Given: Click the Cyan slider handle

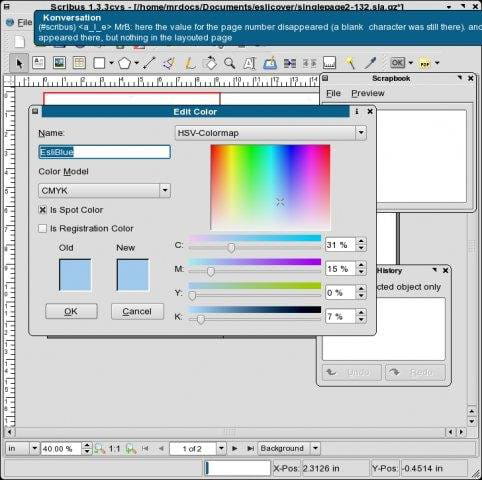Looking at the screenshot, I should [231, 248].
